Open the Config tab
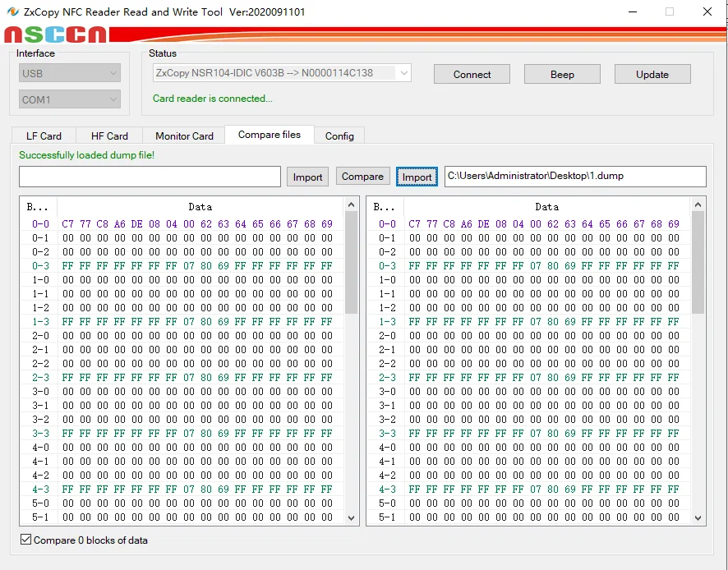The image size is (728, 570). pos(339,136)
